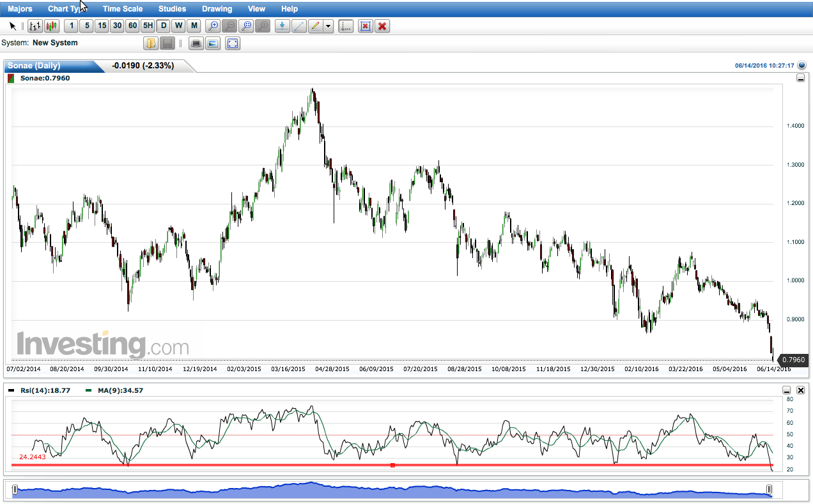This screenshot has height=504, width=813.
Task: Open the load system folder icon
Action: click(x=150, y=43)
